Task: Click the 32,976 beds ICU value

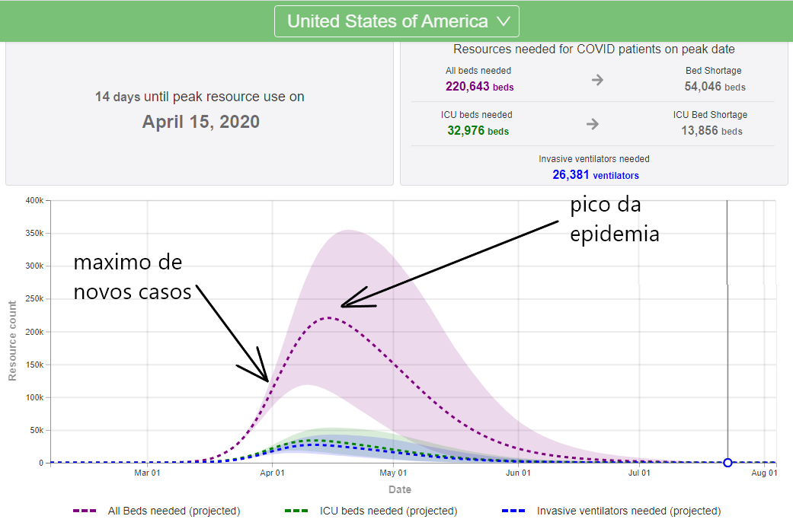Action: tap(478, 131)
